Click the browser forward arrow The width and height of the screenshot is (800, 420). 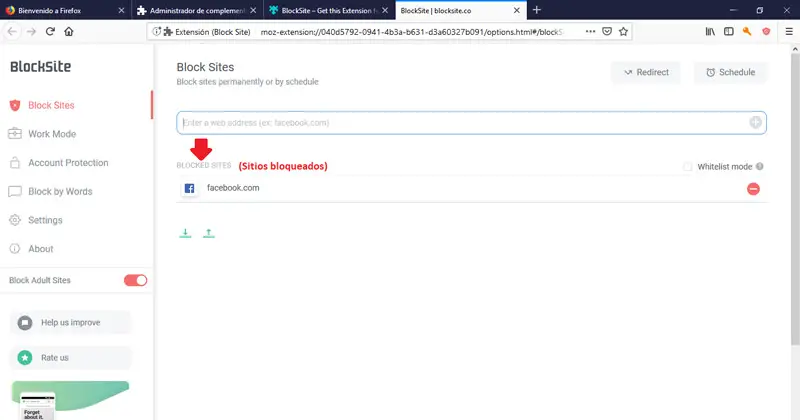pos(31,32)
